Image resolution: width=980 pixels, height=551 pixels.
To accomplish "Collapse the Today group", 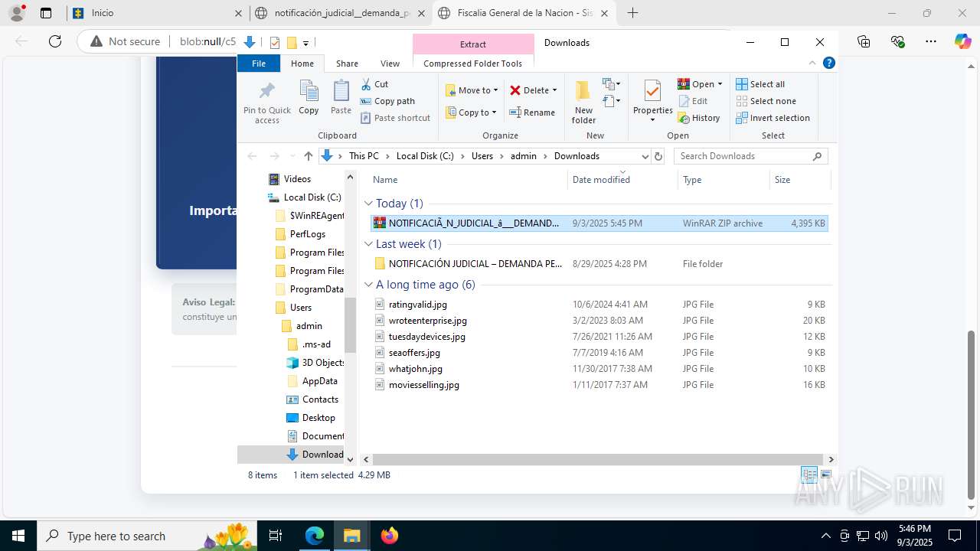I will tap(368, 204).
